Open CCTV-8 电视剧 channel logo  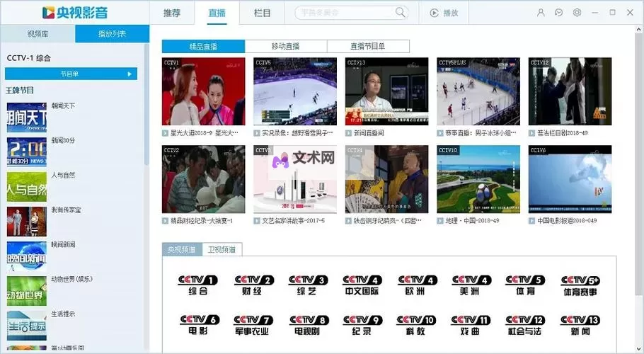coord(309,325)
